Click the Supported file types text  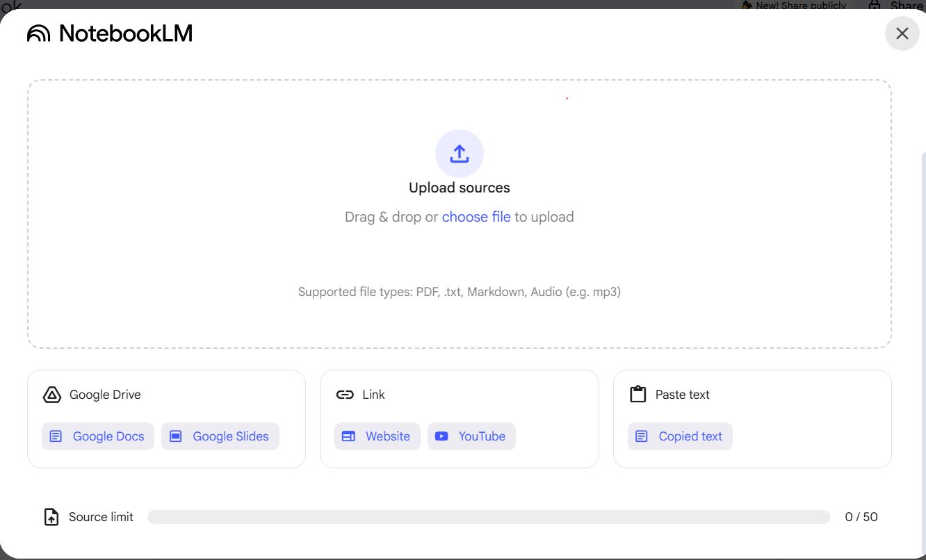459,292
